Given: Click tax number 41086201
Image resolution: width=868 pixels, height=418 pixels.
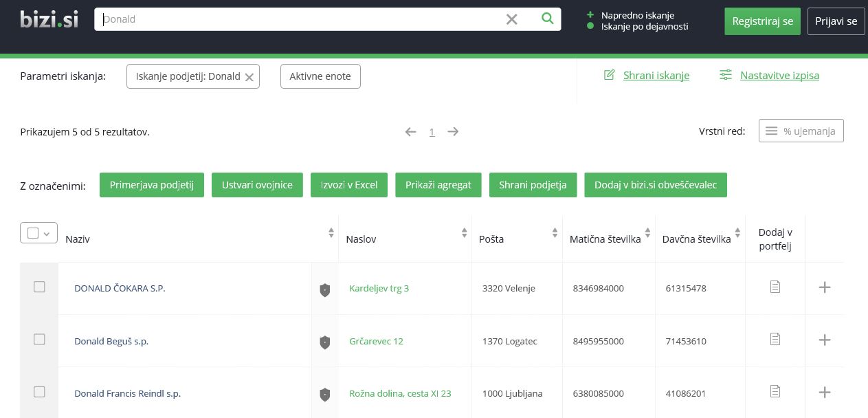Looking at the screenshot, I should pyautogui.click(x=686, y=393).
